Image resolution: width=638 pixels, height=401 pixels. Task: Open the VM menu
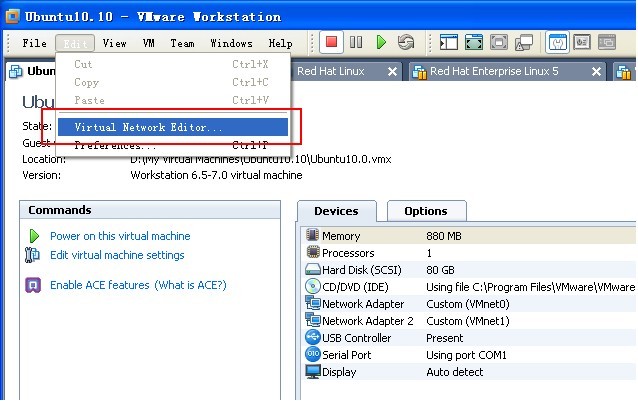[149, 44]
